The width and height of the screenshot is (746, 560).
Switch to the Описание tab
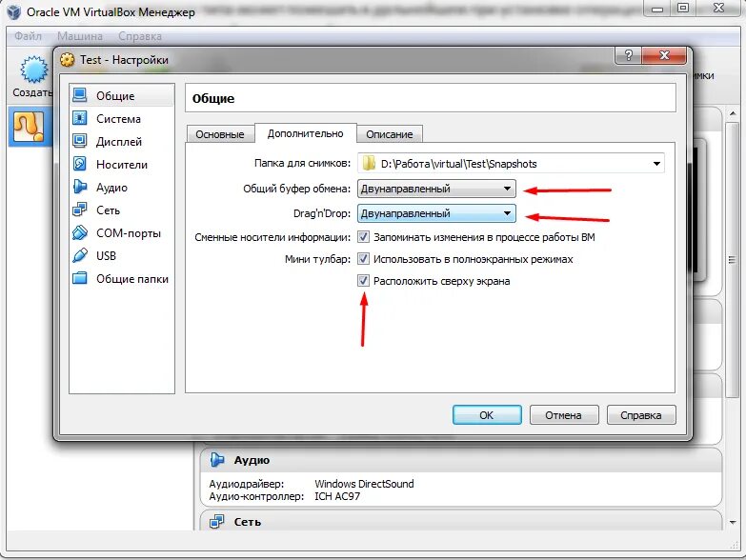pos(389,134)
